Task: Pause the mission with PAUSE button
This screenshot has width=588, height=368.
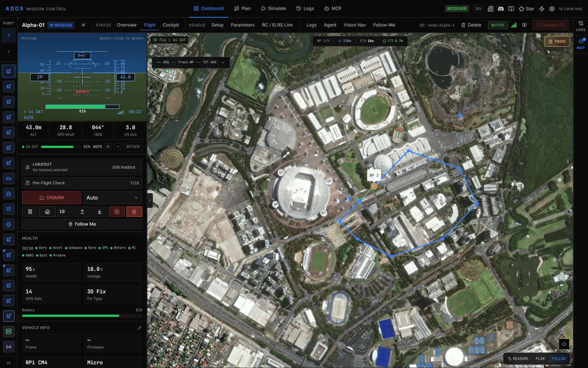Action: click(557, 41)
